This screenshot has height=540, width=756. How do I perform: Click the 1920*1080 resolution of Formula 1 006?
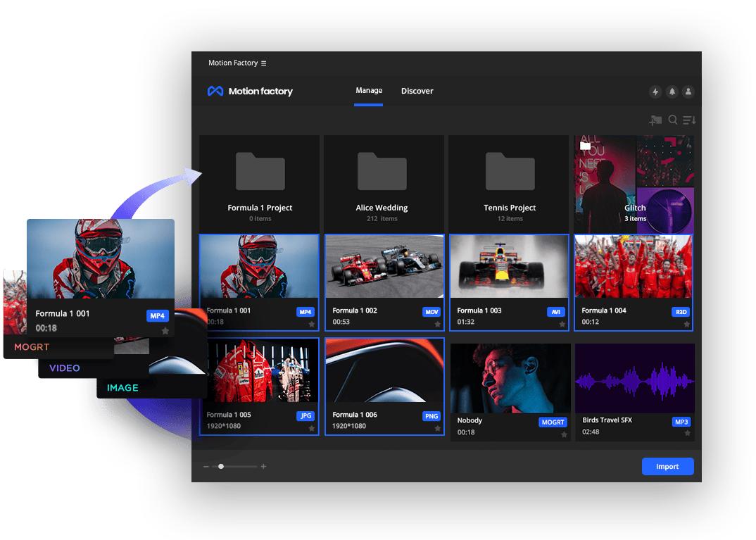coord(349,426)
